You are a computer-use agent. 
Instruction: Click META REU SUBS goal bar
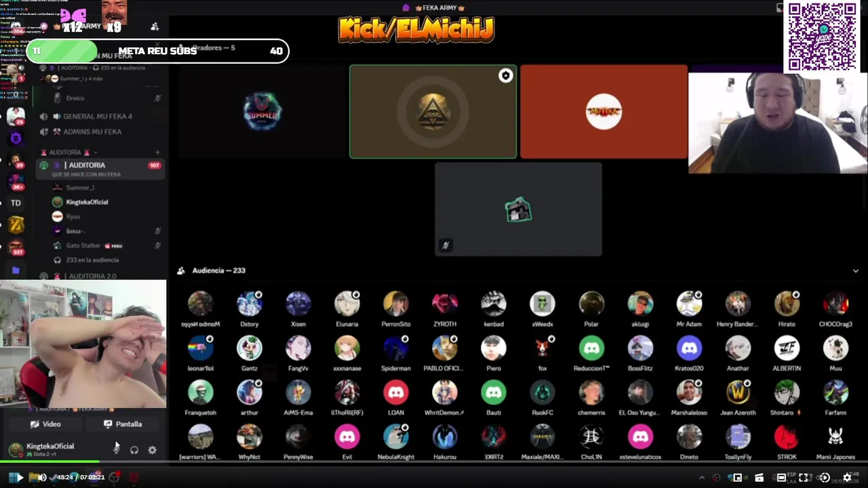[158, 51]
